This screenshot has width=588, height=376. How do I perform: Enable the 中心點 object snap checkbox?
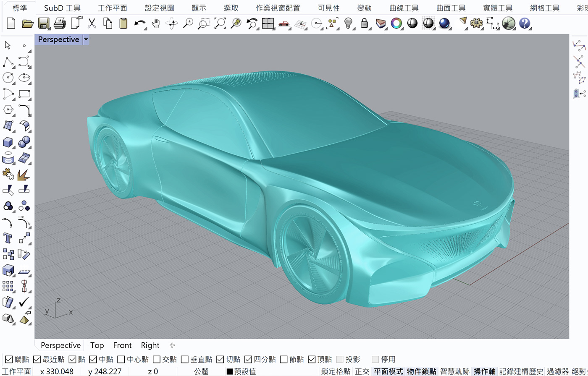pyautogui.click(x=121, y=359)
